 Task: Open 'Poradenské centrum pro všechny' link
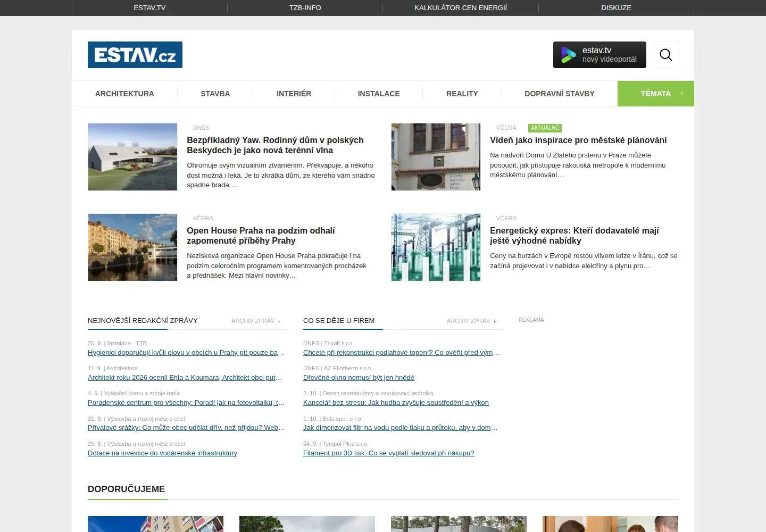(x=186, y=403)
